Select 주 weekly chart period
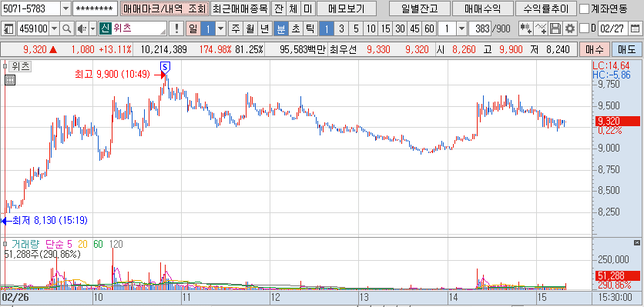Image resolution: width=644 pixels, height=307 pixels. point(236,28)
